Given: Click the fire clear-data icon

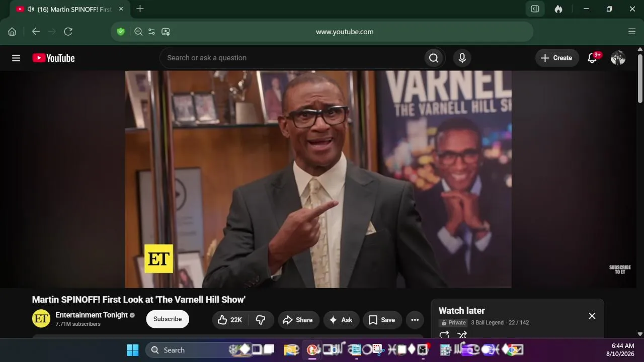Looking at the screenshot, I should [558, 9].
